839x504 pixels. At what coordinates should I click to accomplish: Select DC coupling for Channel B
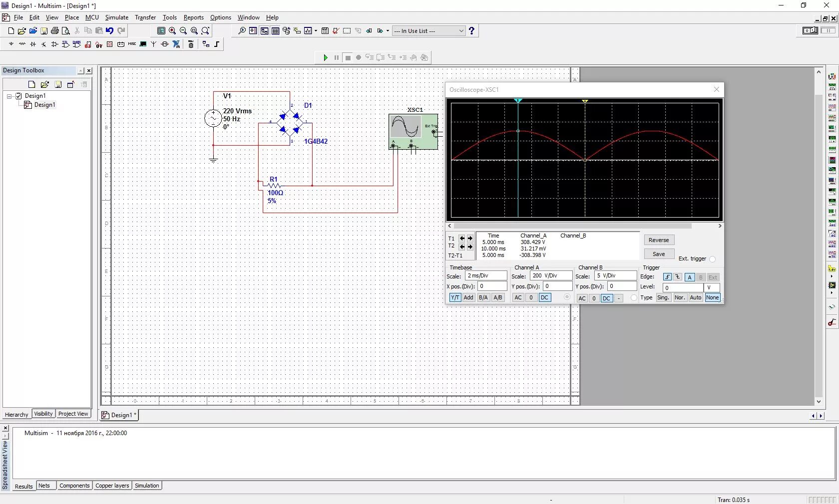606,298
